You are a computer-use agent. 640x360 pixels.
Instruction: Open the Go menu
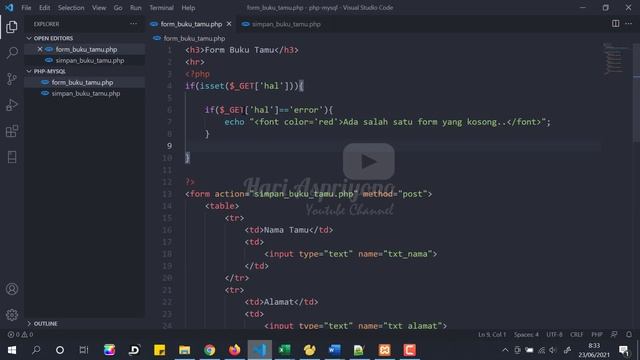118,8
